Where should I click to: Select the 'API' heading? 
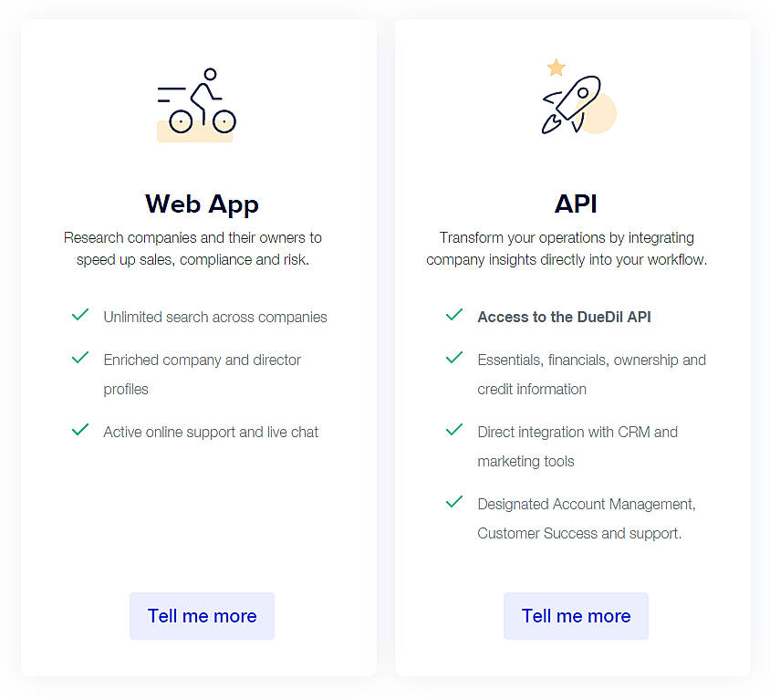[x=576, y=204]
